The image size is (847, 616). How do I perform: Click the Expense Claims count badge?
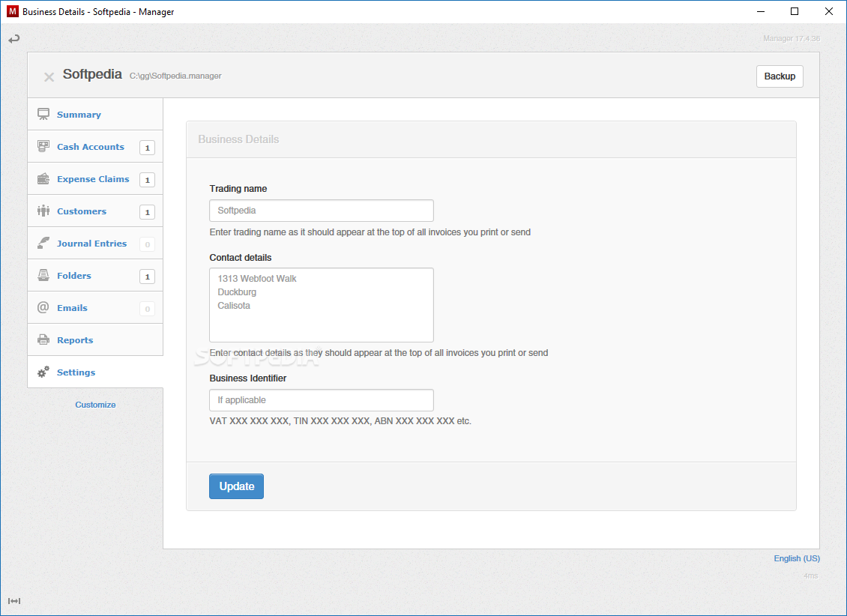[147, 180]
